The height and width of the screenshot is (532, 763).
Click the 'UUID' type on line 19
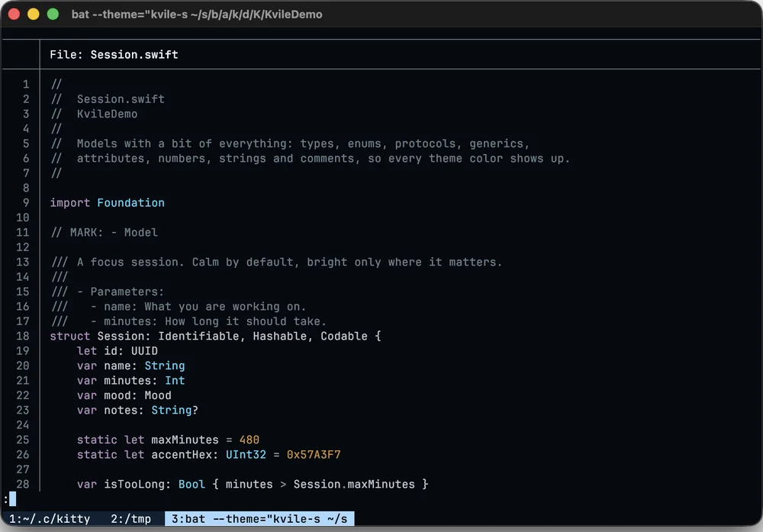point(144,351)
